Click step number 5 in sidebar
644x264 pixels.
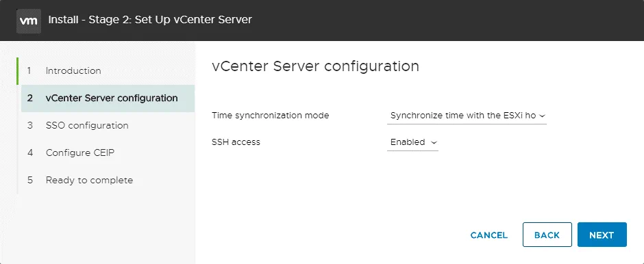coord(29,181)
